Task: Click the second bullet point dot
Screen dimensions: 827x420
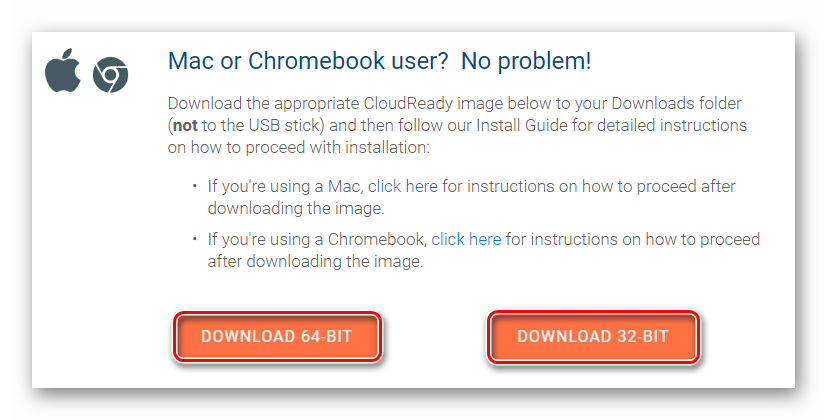Action: click(194, 240)
